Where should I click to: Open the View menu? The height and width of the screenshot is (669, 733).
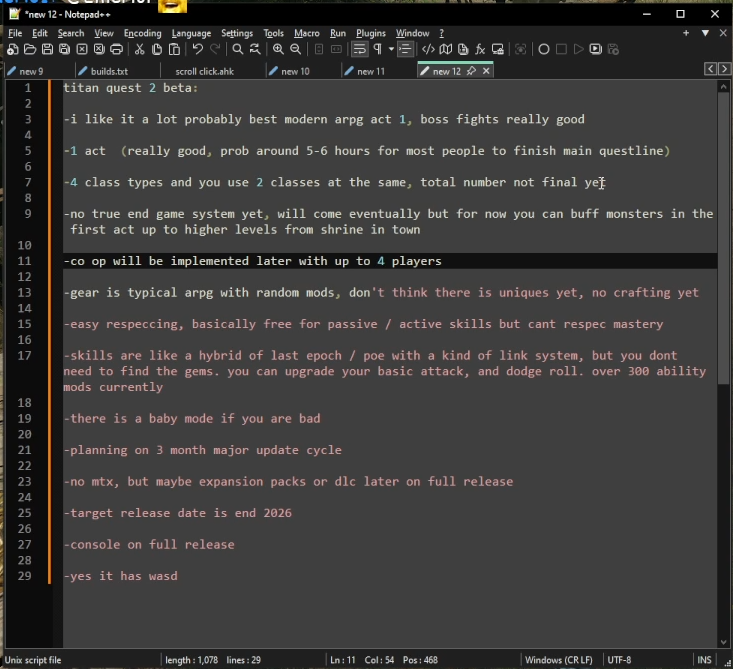pyautogui.click(x=104, y=33)
